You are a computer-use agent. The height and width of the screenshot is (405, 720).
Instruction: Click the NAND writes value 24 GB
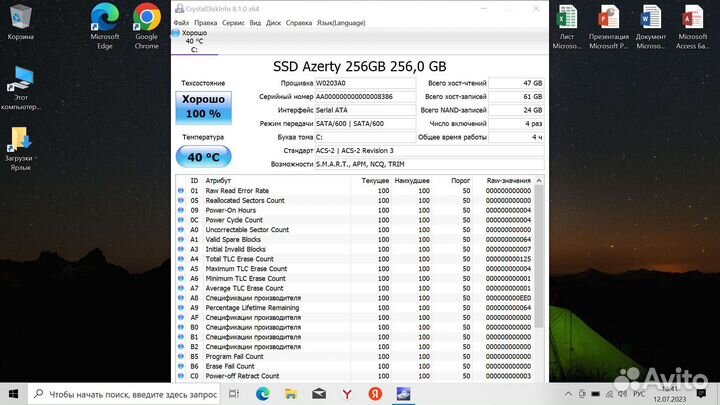pyautogui.click(x=516, y=110)
